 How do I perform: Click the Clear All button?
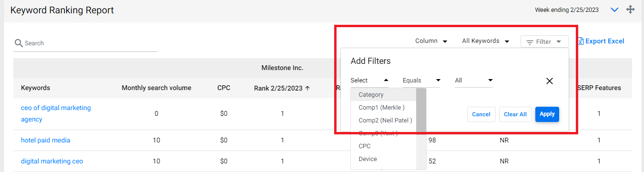point(515,114)
